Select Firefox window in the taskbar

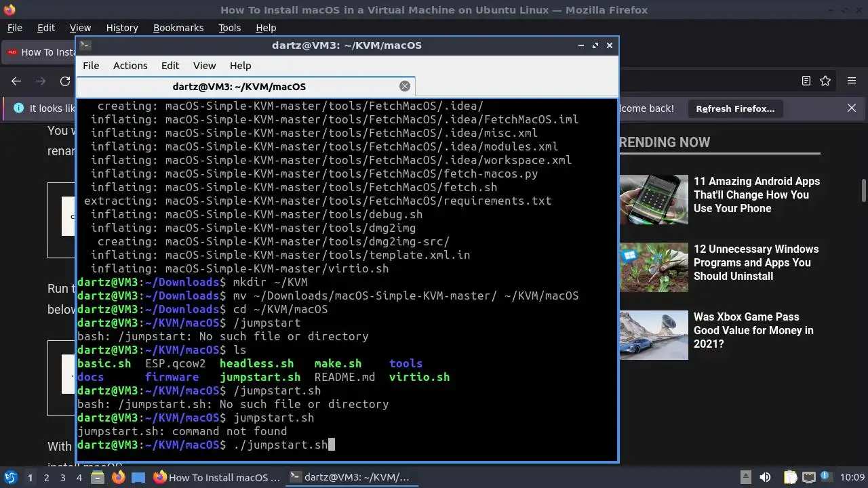click(217, 477)
